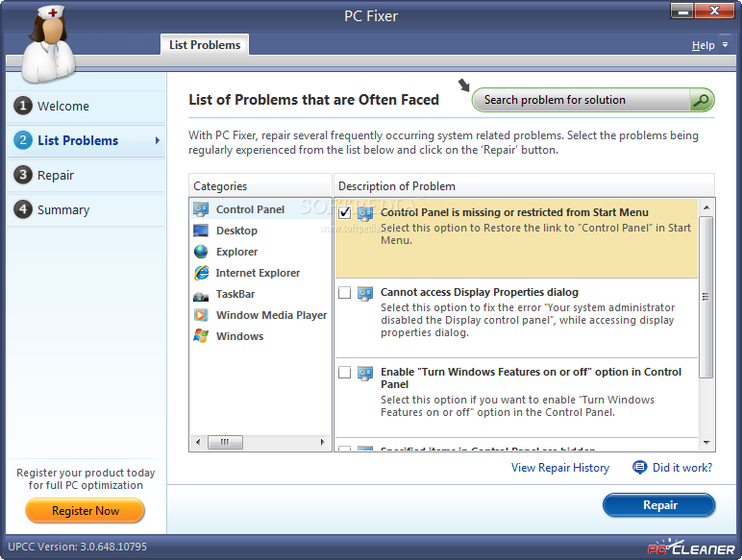Viewport: 742px width, 560px height.
Task: Click the step 2 List Problems badge
Action: click(23, 140)
